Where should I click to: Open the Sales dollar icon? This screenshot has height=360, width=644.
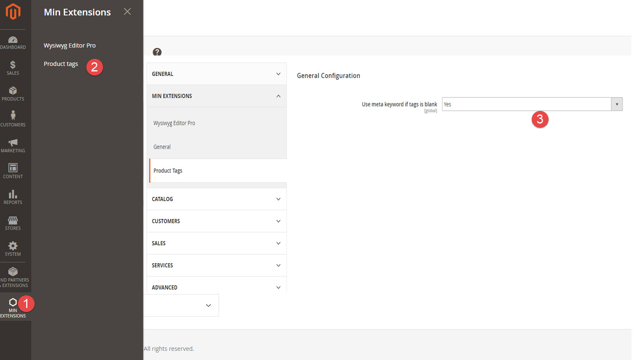13,65
